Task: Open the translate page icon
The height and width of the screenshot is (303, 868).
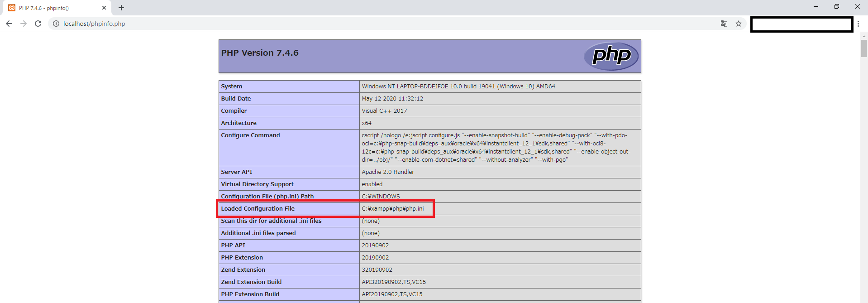Action: (724, 24)
